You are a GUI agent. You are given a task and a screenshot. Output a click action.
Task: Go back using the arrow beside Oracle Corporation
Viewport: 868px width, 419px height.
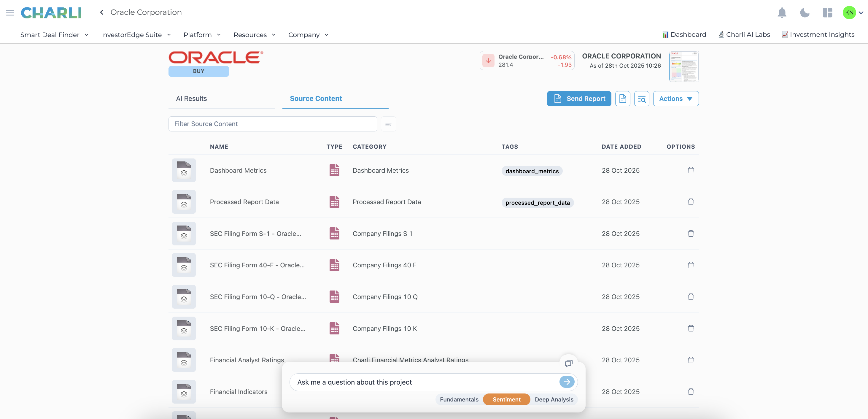pyautogui.click(x=101, y=12)
